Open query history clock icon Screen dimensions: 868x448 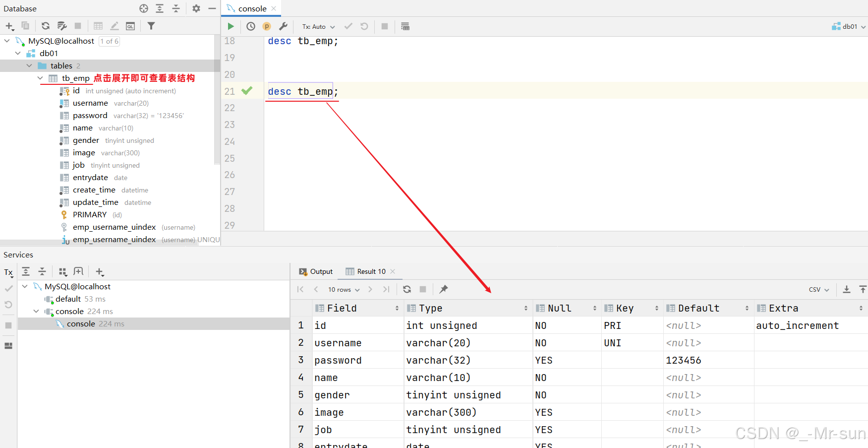coord(251,26)
